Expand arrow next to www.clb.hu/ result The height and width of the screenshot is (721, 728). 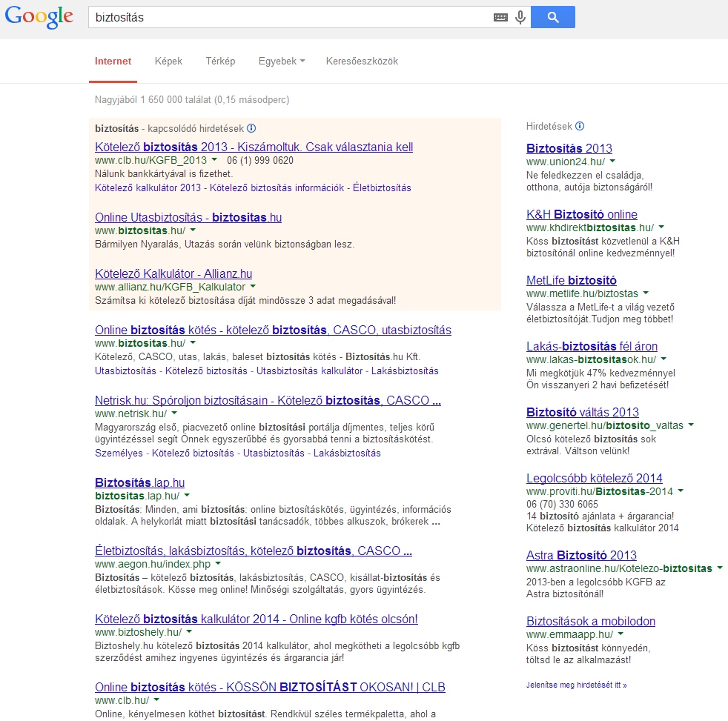tap(156, 700)
